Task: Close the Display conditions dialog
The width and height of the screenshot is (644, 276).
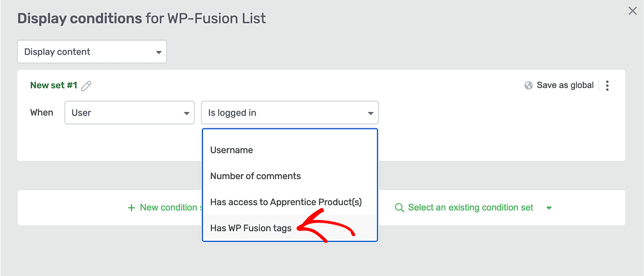Action: click(x=633, y=11)
